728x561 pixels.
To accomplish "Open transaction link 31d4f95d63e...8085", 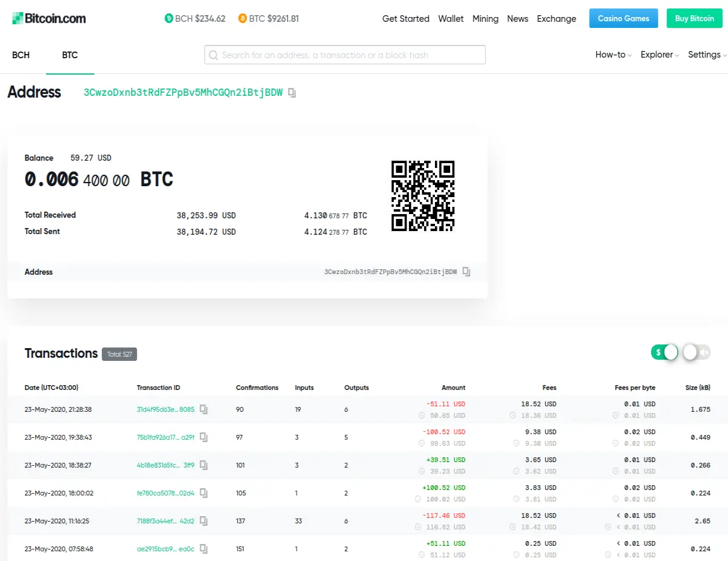I will (x=166, y=409).
